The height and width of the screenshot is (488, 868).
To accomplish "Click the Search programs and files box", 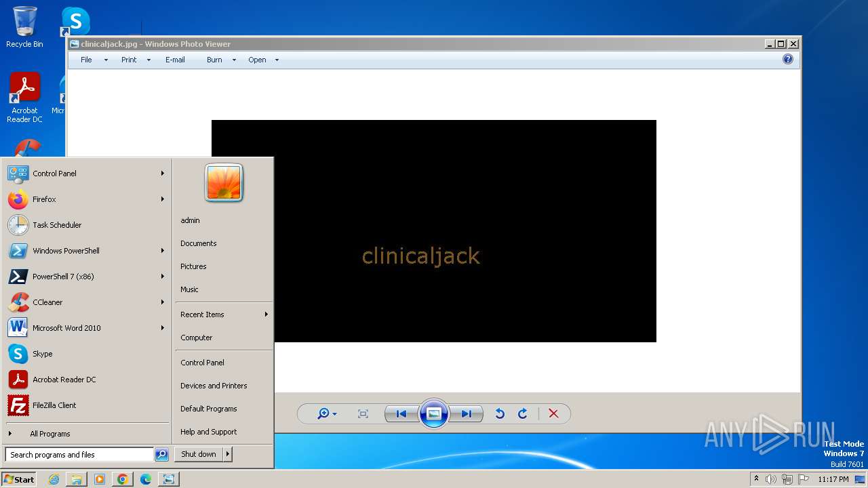I will tap(79, 455).
